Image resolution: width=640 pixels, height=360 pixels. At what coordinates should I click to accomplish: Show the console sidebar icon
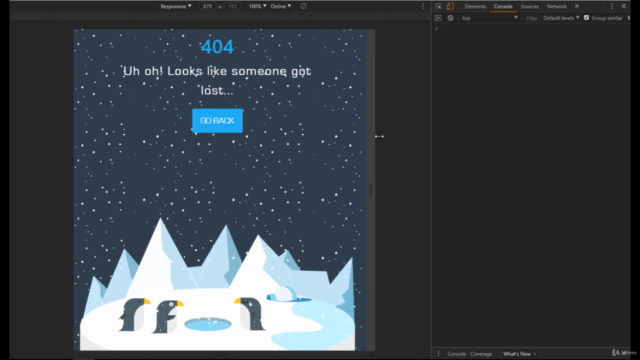(438, 18)
